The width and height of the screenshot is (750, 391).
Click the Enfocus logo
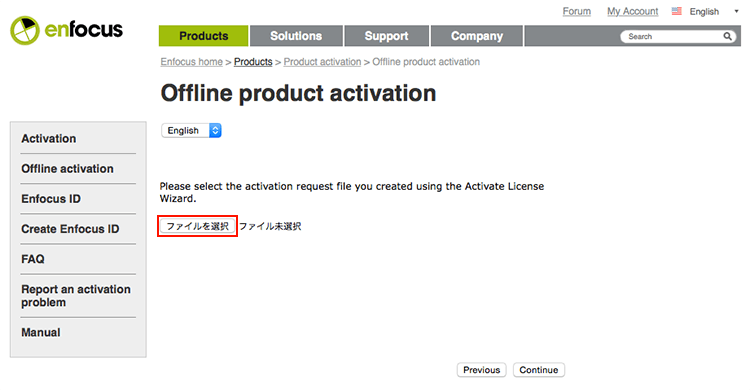point(66,30)
